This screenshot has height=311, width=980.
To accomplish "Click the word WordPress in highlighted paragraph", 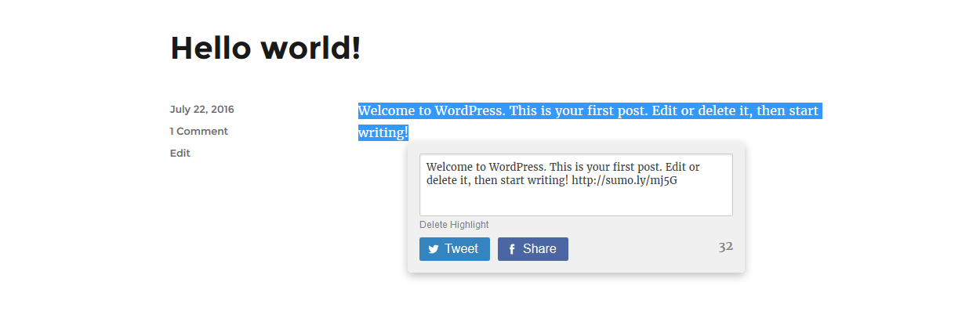I will click(468, 111).
